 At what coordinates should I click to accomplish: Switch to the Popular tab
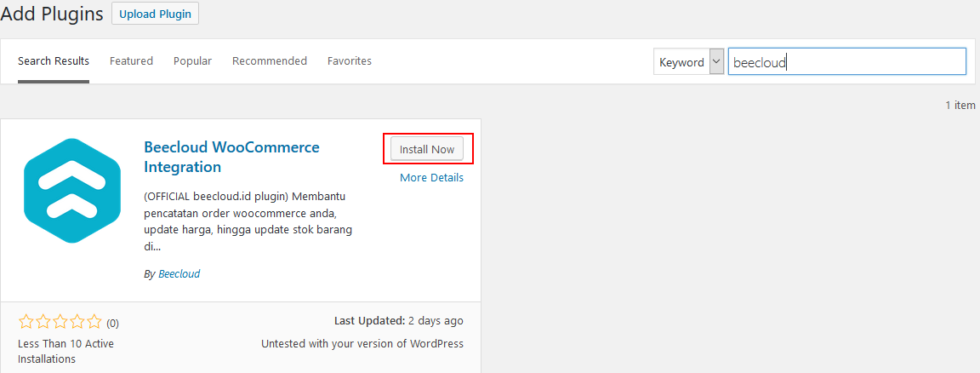tap(192, 60)
